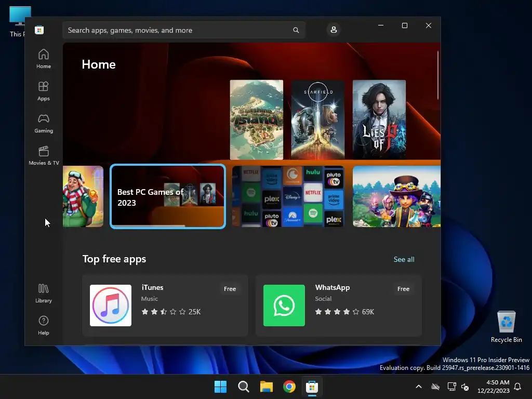
Task: Click the search magnifier icon in Store
Action: [x=296, y=30]
